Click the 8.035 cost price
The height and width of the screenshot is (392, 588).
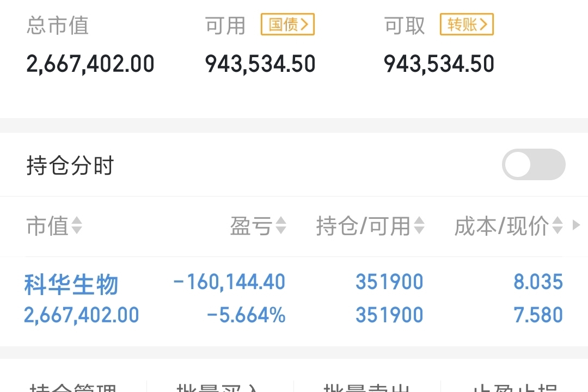pyautogui.click(x=538, y=281)
